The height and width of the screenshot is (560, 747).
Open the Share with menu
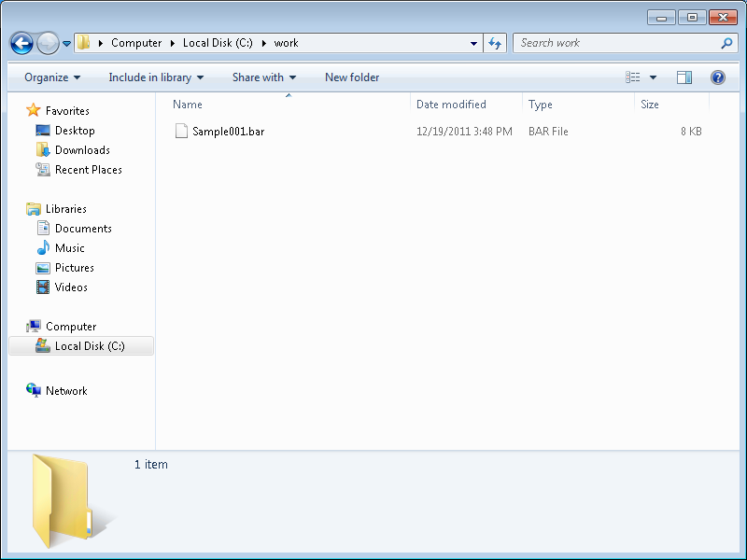[264, 77]
